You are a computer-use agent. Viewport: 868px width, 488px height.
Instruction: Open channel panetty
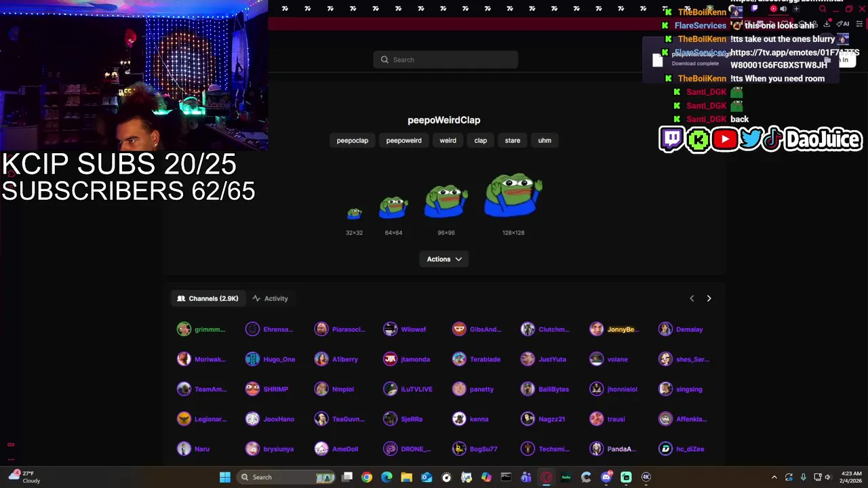(473, 389)
